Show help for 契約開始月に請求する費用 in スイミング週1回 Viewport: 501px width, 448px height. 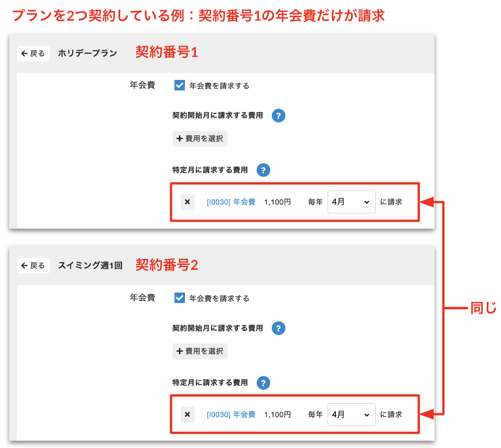click(278, 328)
